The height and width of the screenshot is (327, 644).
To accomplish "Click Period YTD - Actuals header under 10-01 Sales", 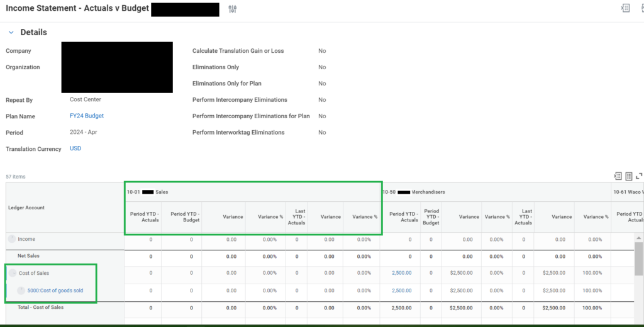I will click(144, 217).
